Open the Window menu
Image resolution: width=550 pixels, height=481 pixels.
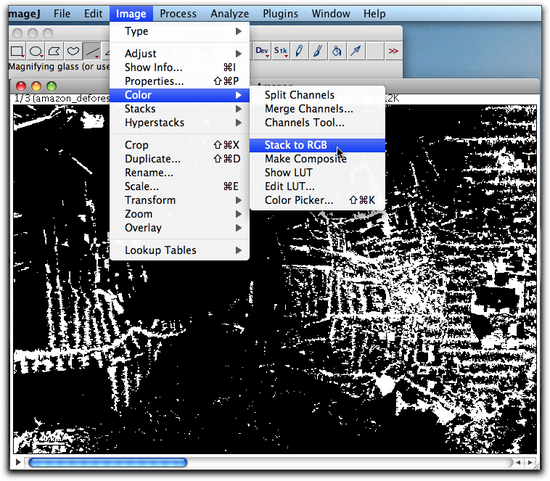[331, 14]
